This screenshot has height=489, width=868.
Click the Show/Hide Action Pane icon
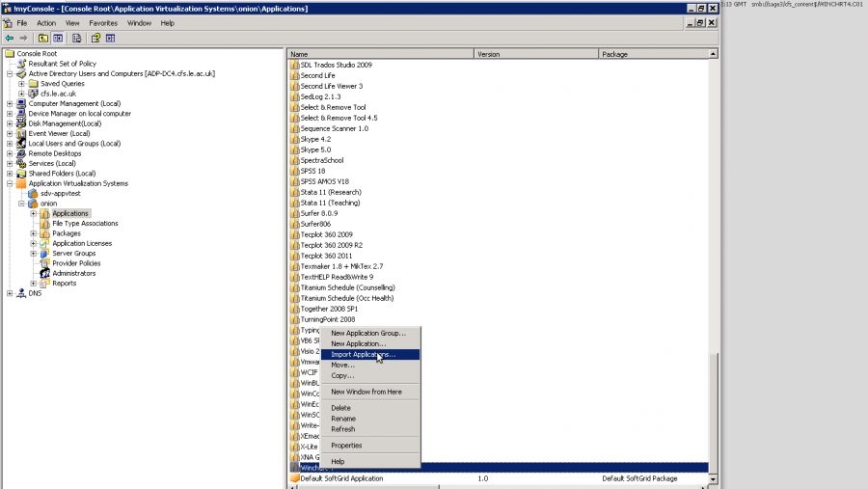tap(110, 39)
